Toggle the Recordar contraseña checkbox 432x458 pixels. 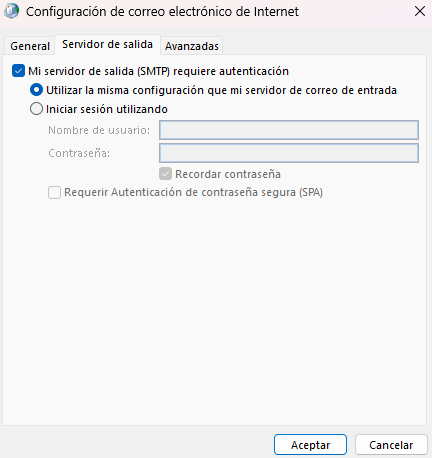[x=165, y=174]
